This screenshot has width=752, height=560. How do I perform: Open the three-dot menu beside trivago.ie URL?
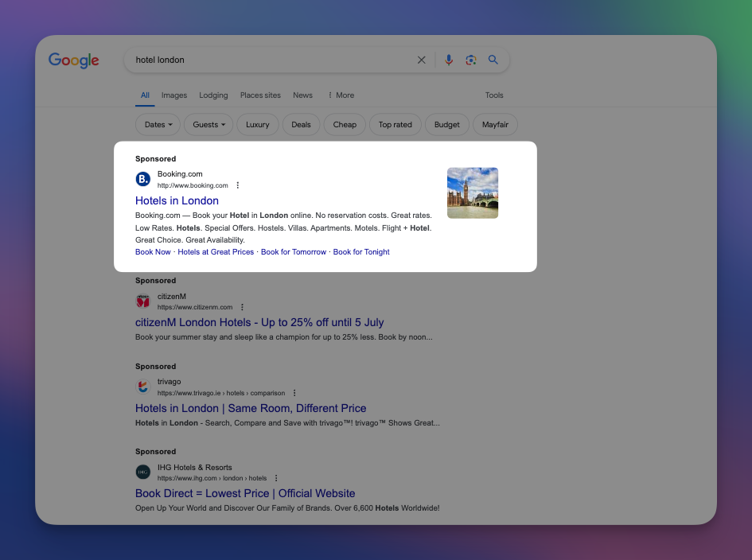[294, 393]
